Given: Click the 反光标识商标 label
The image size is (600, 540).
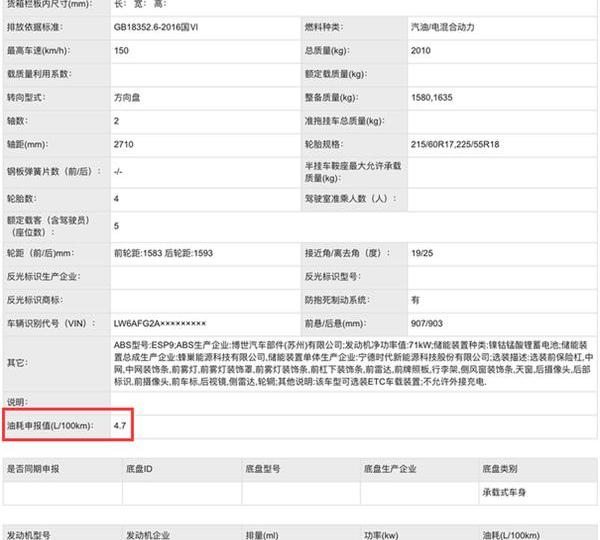Looking at the screenshot, I should tap(35, 300).
